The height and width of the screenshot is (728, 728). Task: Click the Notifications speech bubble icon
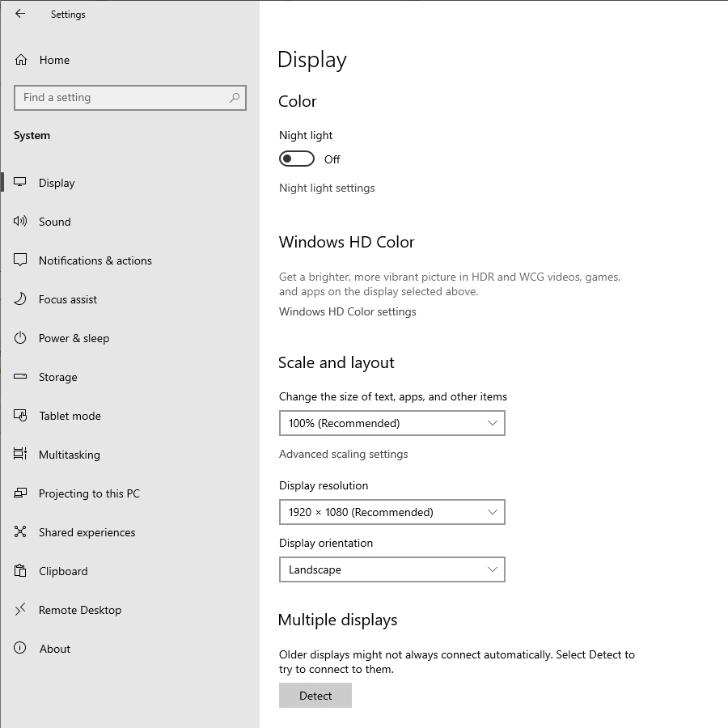[x=20, y=260]
